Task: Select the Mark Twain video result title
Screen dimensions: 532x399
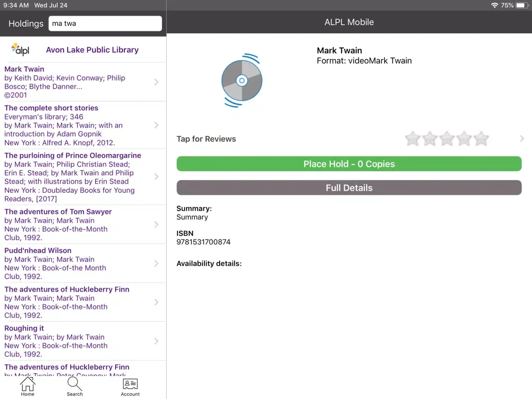Action: (x=24, y=69)
